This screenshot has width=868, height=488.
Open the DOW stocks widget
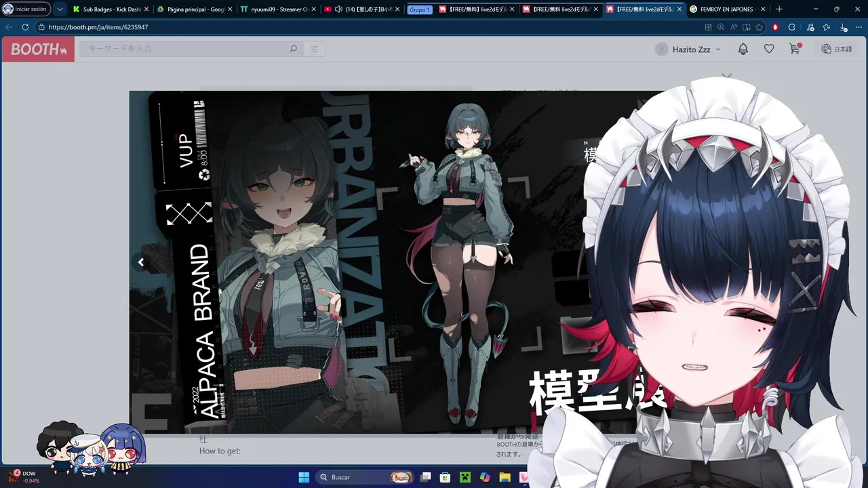pos(24,476)
